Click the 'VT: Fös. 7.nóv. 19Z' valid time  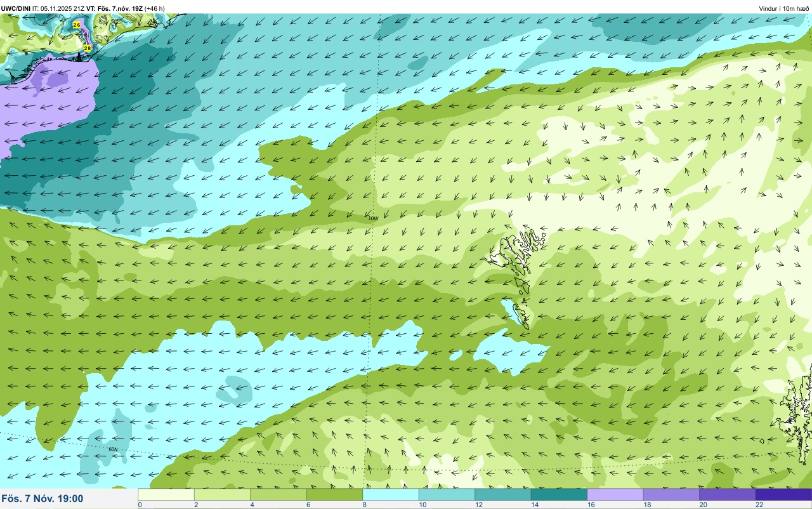pos(115,8)
